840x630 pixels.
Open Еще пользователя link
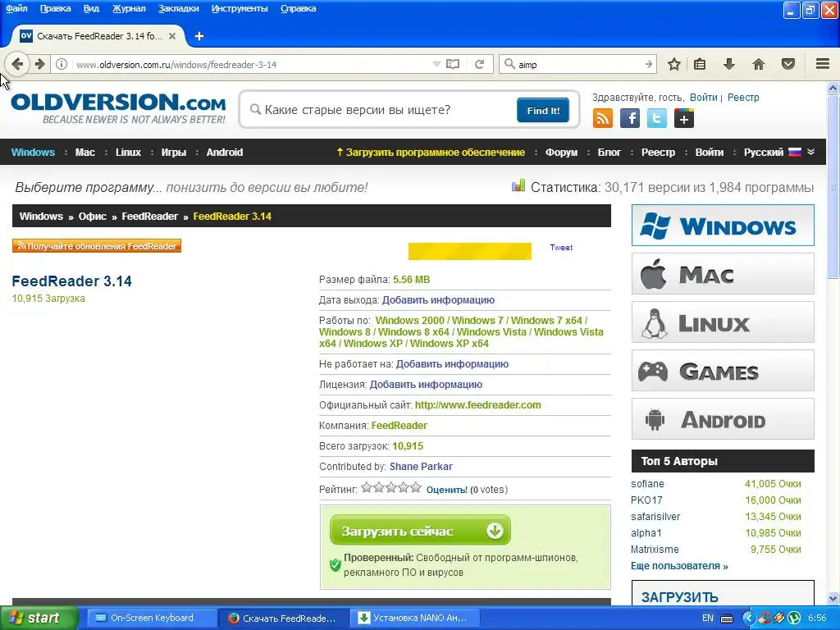click(x=679, y=566)
